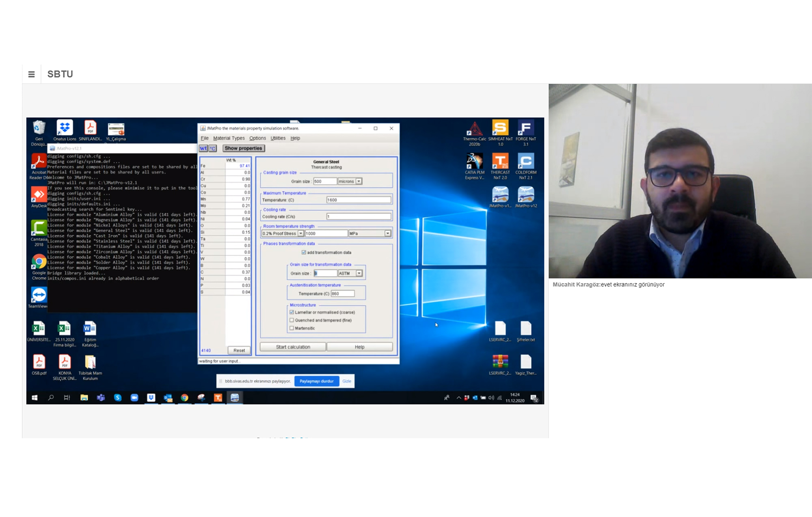The image size is (812, 517).
Task: Open the Material Types menu
Action: pos(229,138)
